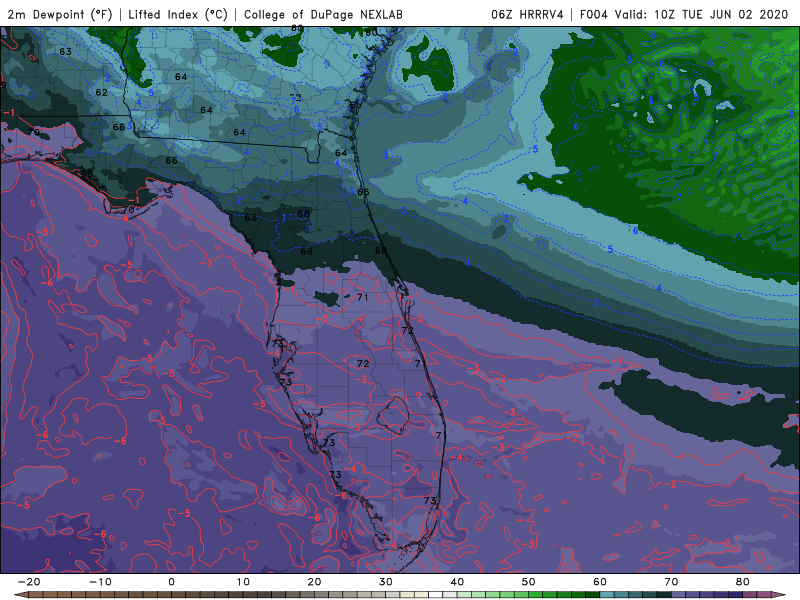Click the "30" label on the color scale

(386, 582)
